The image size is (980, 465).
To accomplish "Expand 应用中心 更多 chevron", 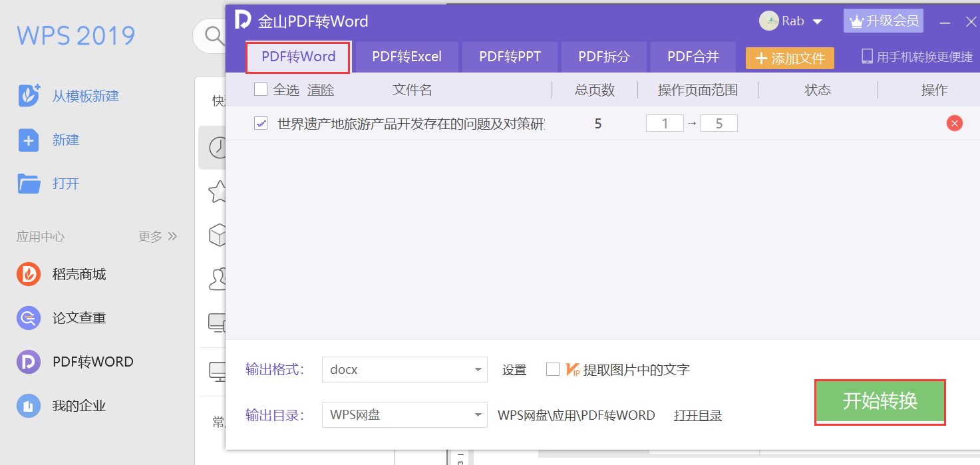I will point(172,236).
